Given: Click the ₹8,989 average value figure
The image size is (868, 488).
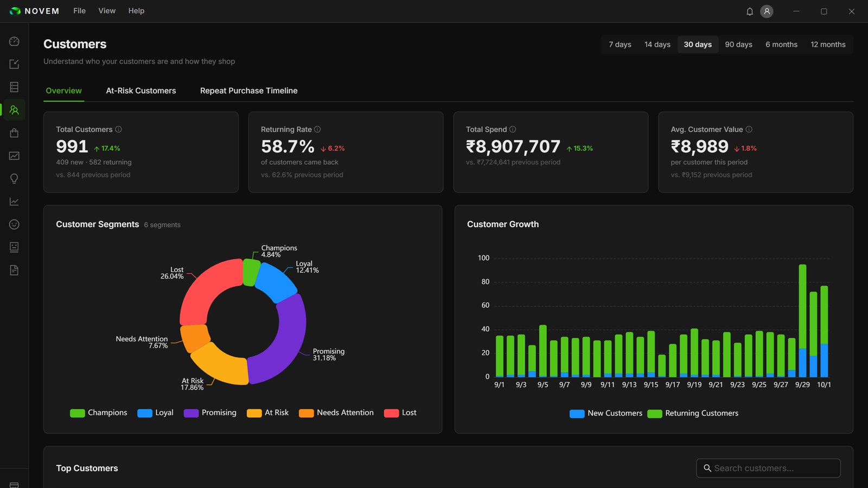Looking at the screenshot, I should click(x=699, y=146).
